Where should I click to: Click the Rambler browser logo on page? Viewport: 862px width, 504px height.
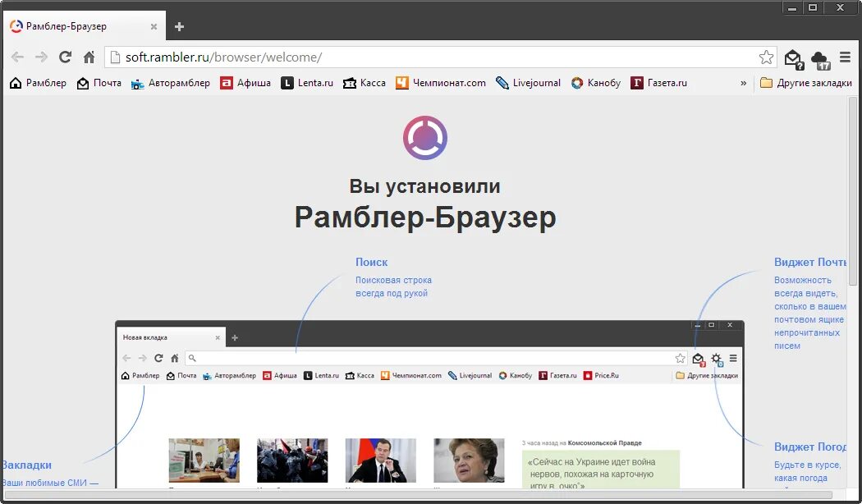pos(425,137)
